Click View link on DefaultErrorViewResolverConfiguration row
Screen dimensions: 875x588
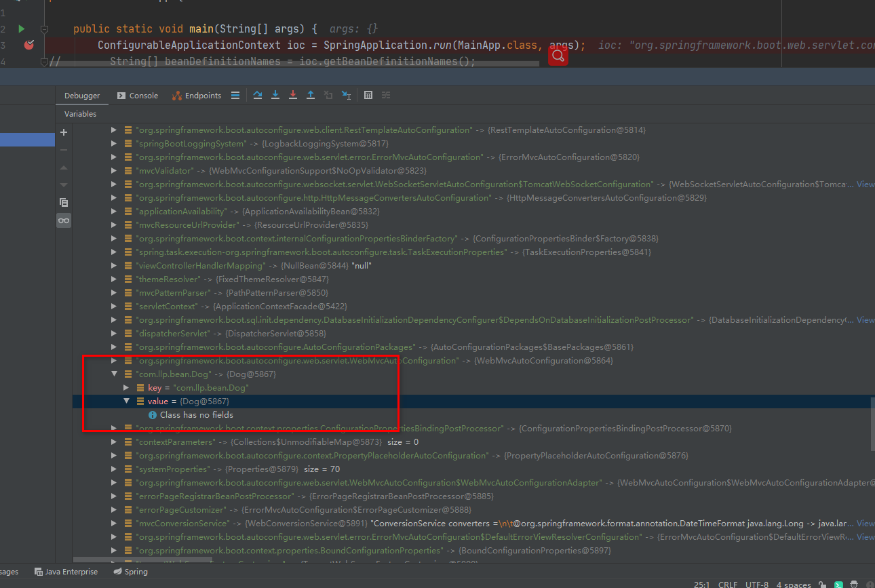click(866, 536)
